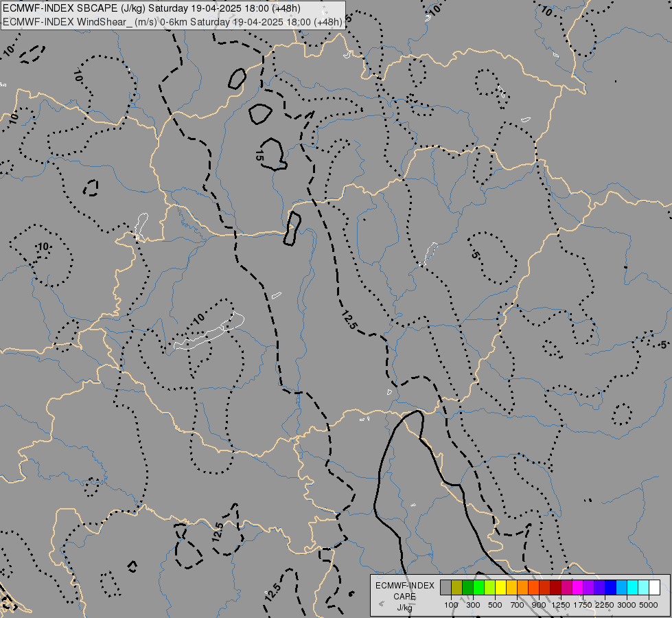Click the J/kg unit under the legend title
The width and height of the screenshot is (672, 618).
(x=404, y=608)
